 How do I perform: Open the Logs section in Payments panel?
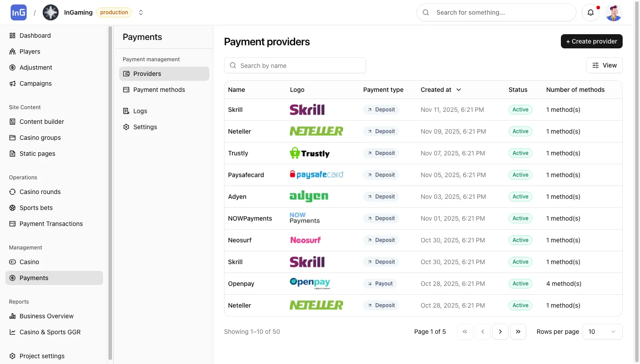pyautogui.click(x=140, y=111)
